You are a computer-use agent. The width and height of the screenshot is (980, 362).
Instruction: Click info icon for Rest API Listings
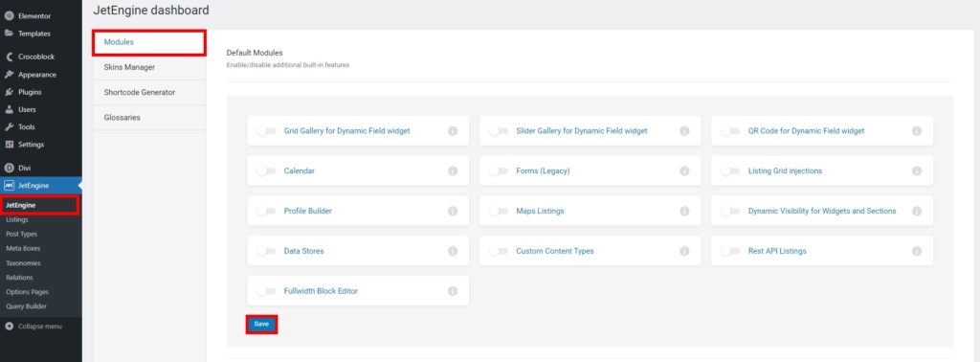[x=917, y=251]
